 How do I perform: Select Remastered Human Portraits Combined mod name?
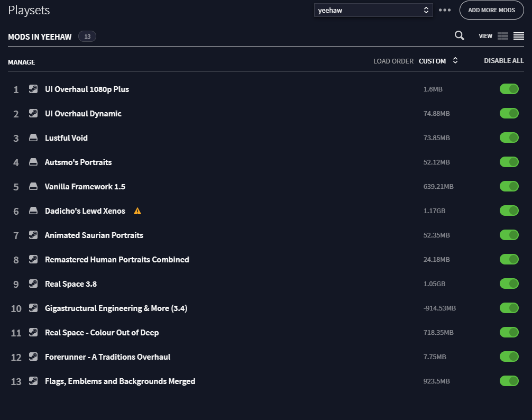[117, 260]
